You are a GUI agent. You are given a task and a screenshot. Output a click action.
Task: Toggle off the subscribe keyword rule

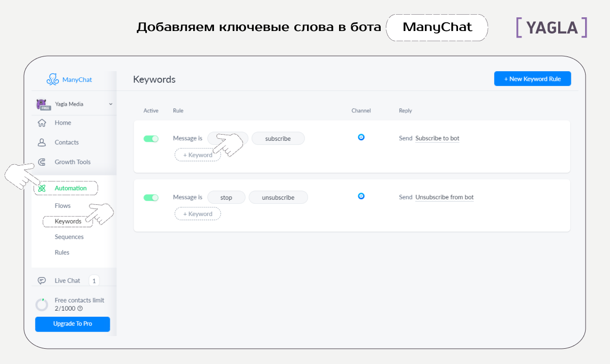coord(151,138)
